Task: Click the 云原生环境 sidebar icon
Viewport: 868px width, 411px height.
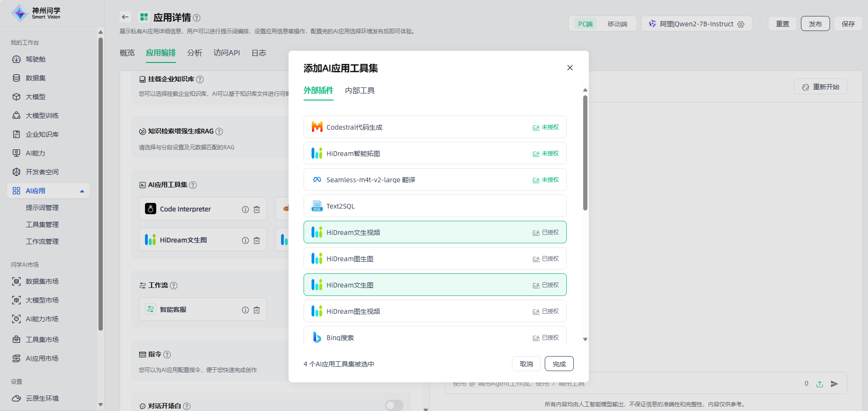Action: tap(16, 398)
